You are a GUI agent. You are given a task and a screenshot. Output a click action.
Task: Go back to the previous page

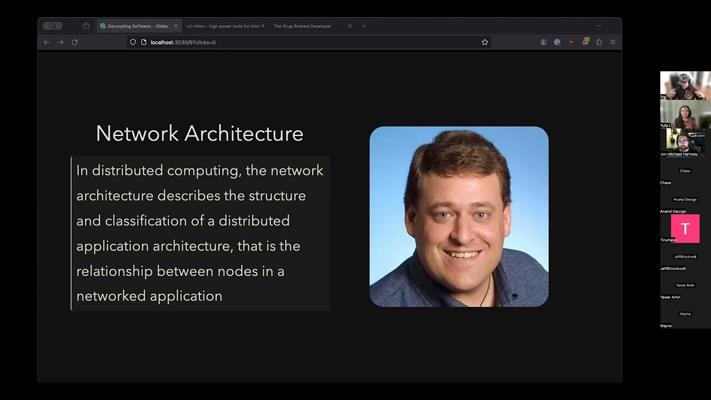pos(46,42)
